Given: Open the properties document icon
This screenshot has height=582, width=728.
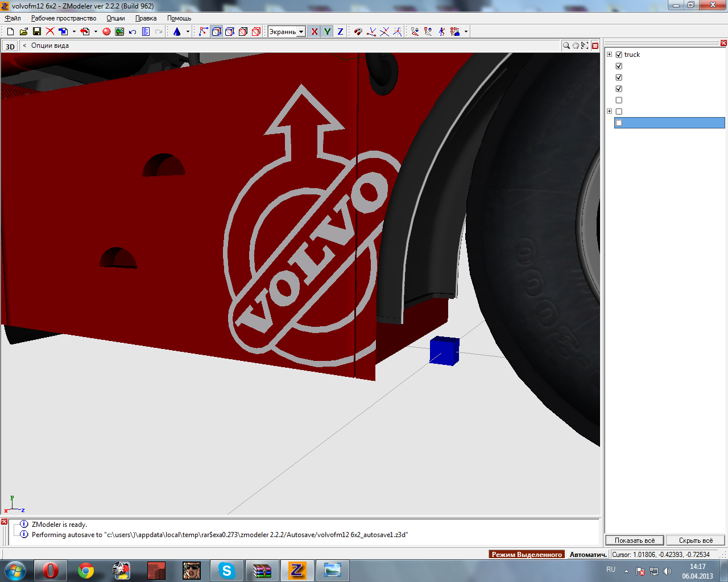Looking at the screenshot, I should tap(146, 32).
